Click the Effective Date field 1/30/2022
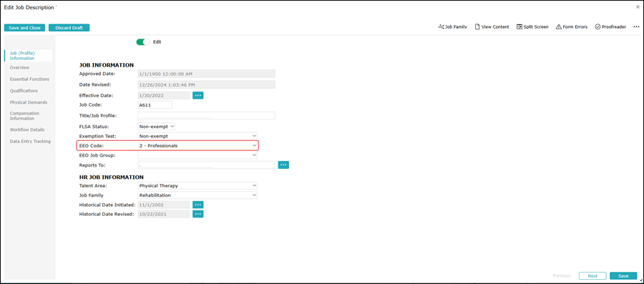This screenshot has width=644, height=284. (x=163, y=95)
